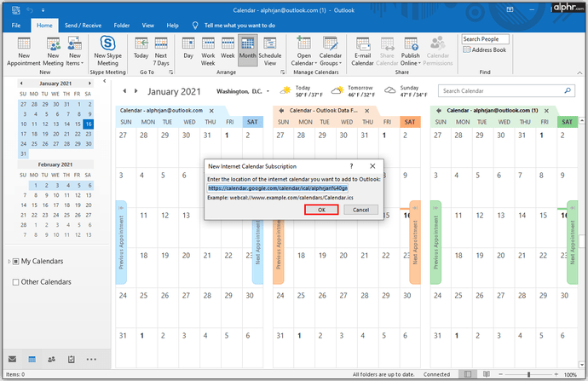The height and width of the screenshot is (381, 588).
Task: Click Previous Appointment in orange calendar
Action: [x=279, y=242]
